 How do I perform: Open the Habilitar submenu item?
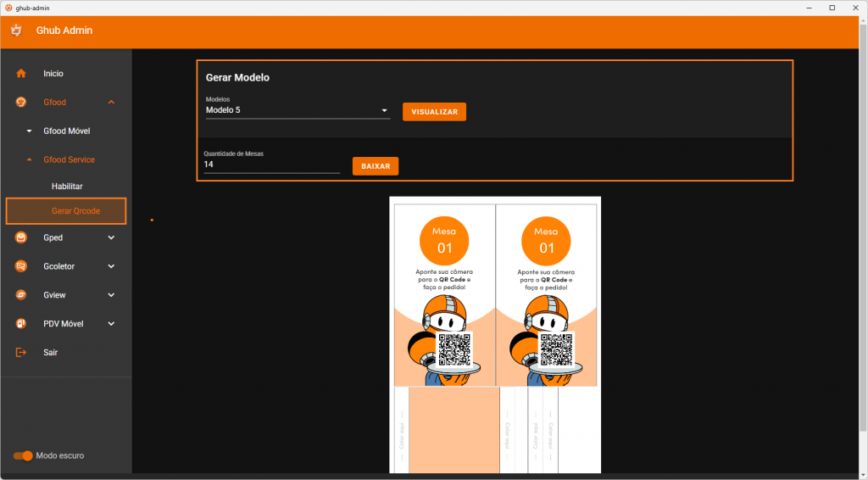coord(67,187)
